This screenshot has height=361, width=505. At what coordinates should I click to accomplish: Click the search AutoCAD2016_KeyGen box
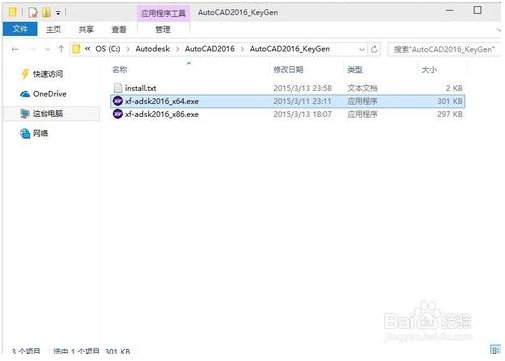click(444, 49)
